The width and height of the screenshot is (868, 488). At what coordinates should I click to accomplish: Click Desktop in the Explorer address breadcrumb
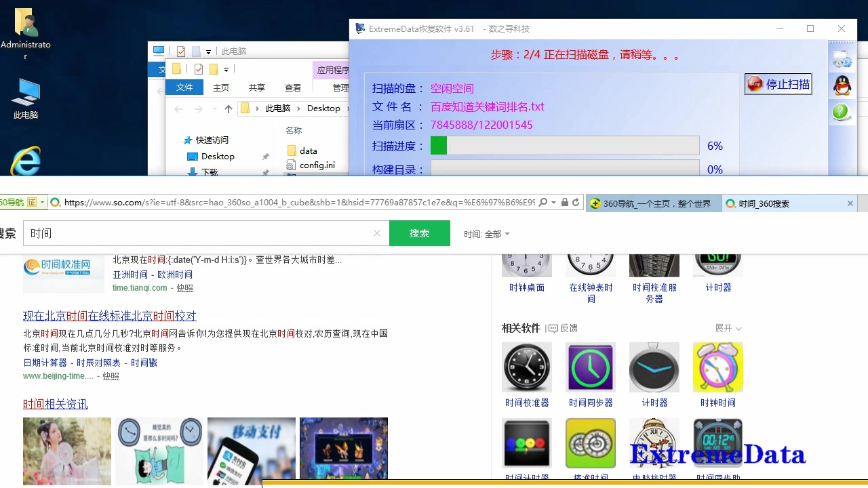point(323,108)
